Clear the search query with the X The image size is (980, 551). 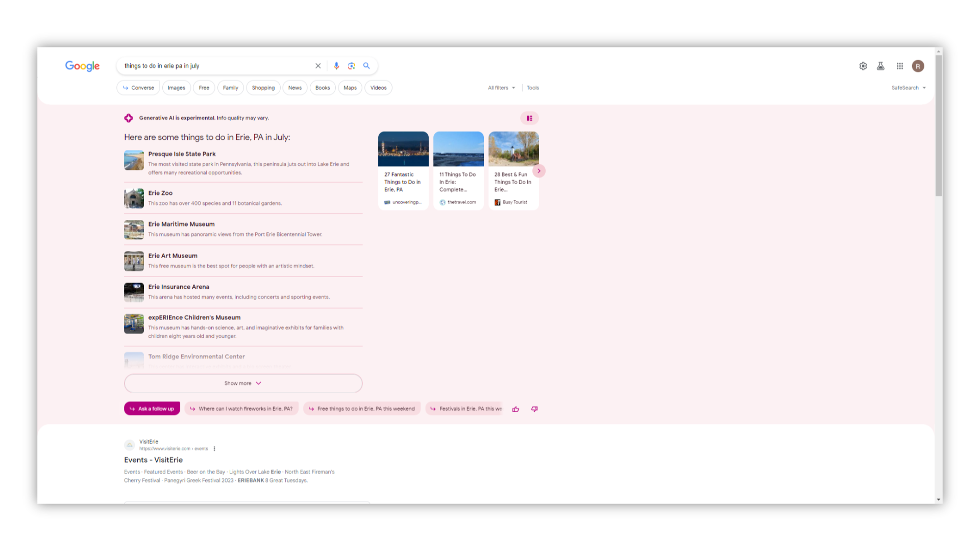click(318, 66)
